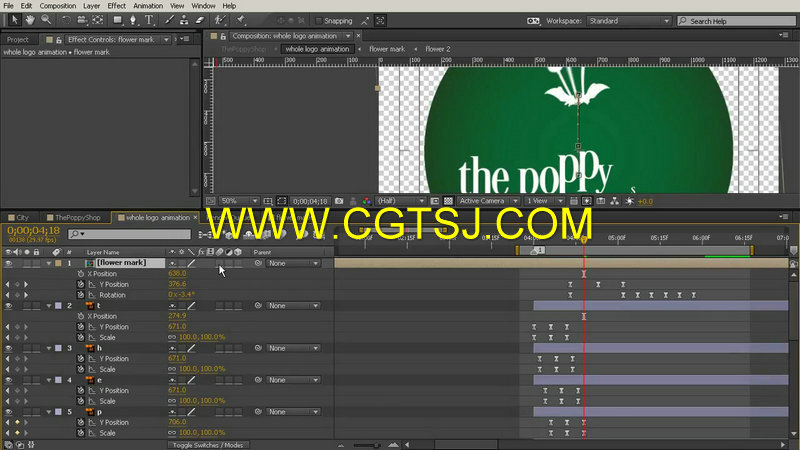Toggle the Composition viewer panel lock

(x=223, y=36)
